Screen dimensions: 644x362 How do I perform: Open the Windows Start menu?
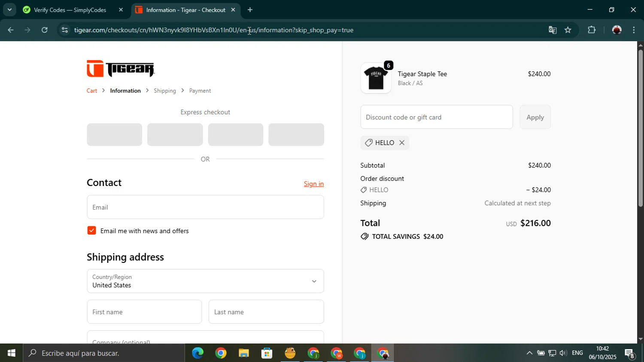[x=12, y=353]
